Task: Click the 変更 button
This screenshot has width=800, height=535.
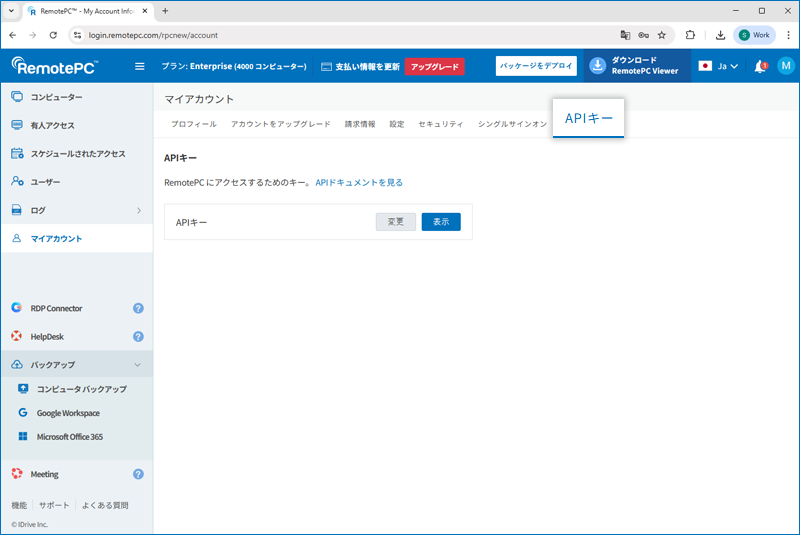Action: (396, 222)
